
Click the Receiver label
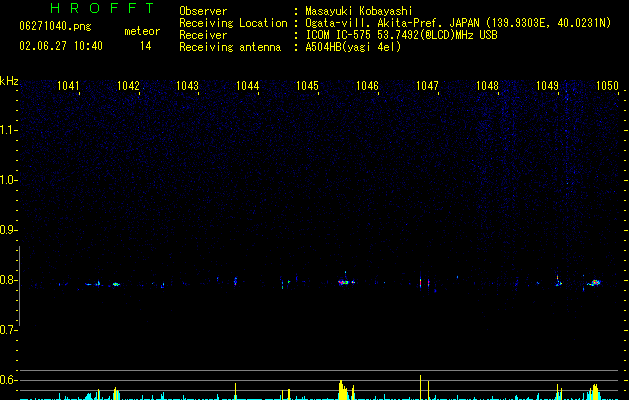click(x=203, y=35)
